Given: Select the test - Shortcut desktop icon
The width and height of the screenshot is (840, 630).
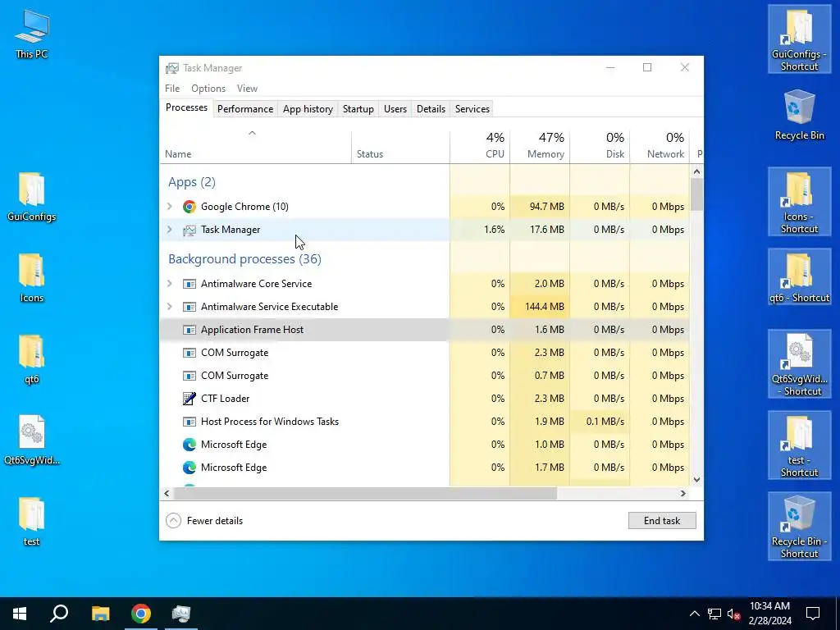Looking at the screenshot, I should [x=799, y=445].
